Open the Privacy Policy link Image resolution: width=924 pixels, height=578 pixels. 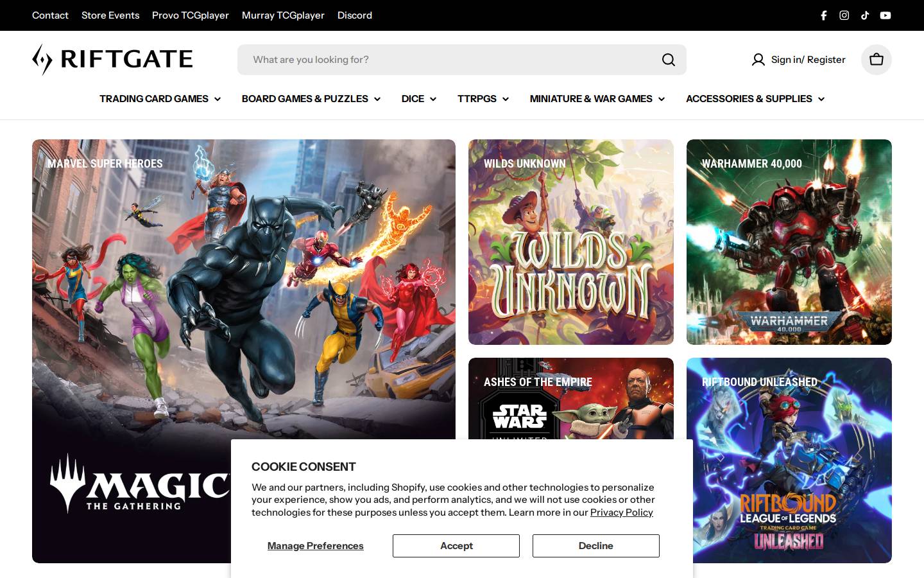[x=622, y=512]
